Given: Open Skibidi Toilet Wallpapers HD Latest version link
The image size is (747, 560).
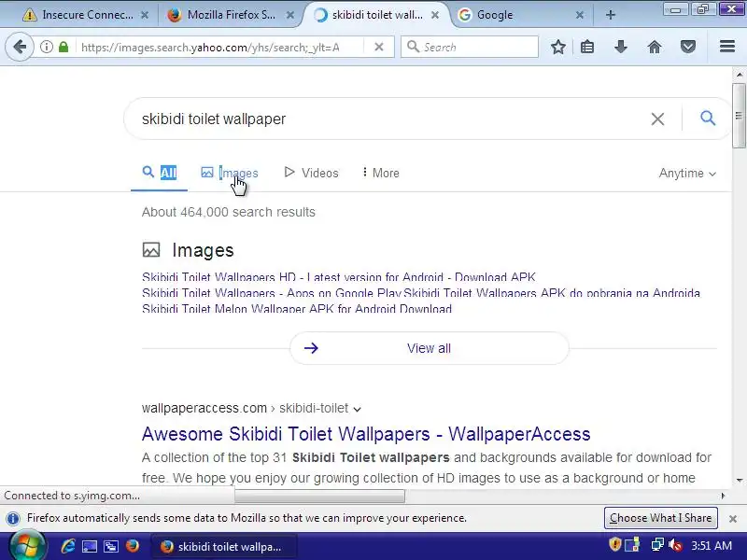Looking at the screenshot, I should (339, 277).
